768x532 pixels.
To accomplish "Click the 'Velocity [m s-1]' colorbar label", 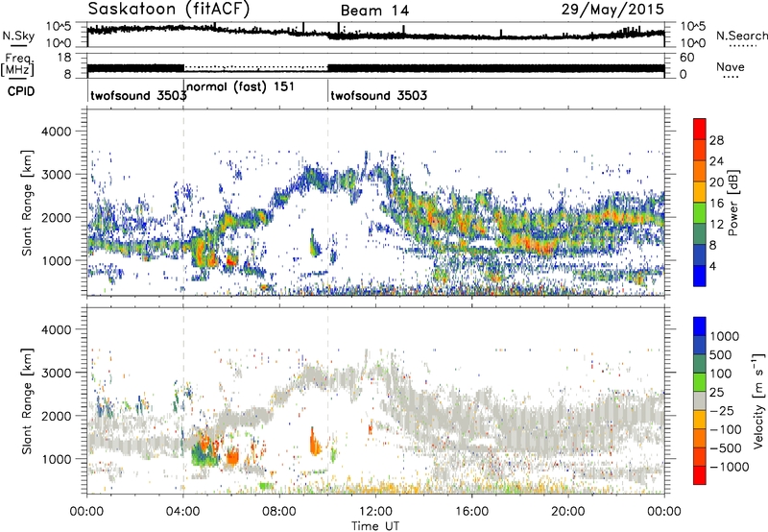I will click(x=758, y=400).
